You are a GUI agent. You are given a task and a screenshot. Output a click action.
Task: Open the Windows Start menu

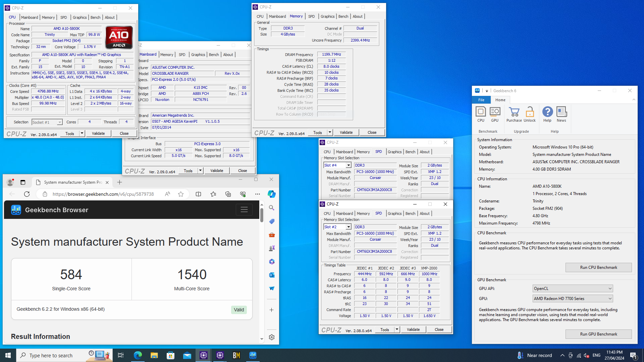pyautogui.click(x=8, y=355)
